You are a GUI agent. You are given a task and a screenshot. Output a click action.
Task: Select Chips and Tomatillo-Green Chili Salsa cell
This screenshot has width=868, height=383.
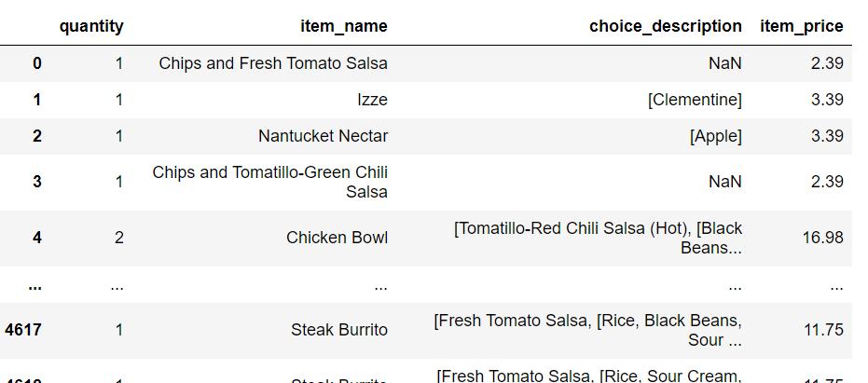(x=269, y=182)
